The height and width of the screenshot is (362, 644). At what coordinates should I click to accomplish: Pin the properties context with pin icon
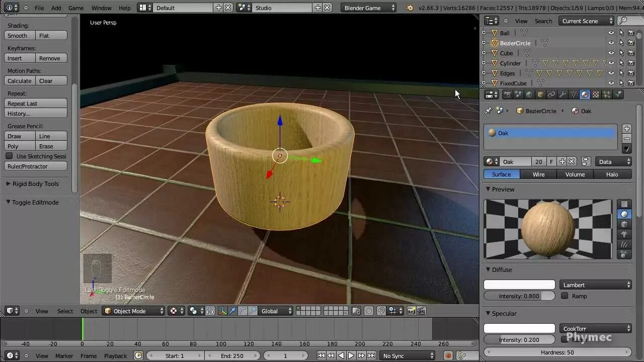point(488,111)
